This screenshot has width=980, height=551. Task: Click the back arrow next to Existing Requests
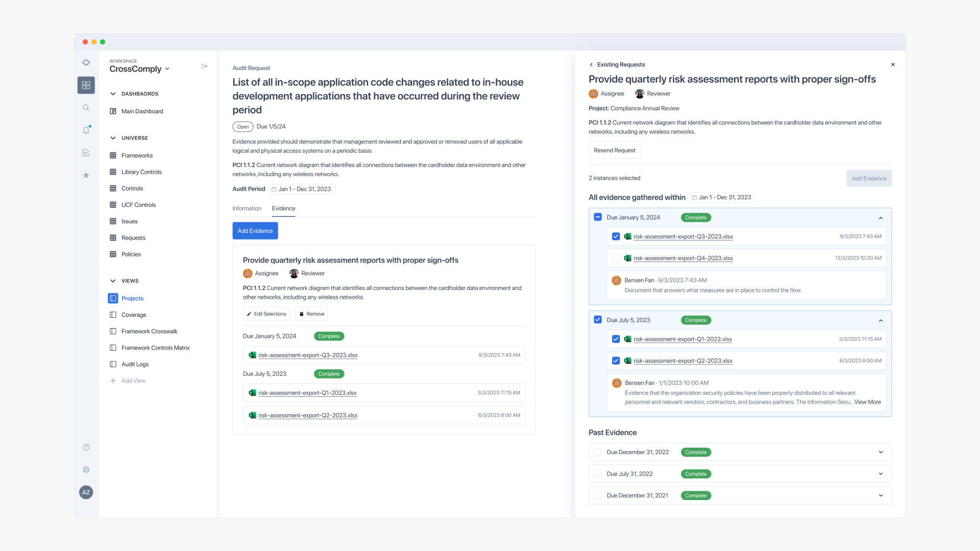[x=591, y=65]
